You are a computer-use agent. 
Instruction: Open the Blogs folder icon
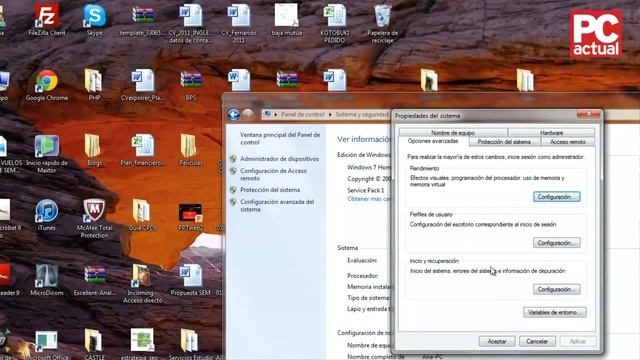(94, 150)
